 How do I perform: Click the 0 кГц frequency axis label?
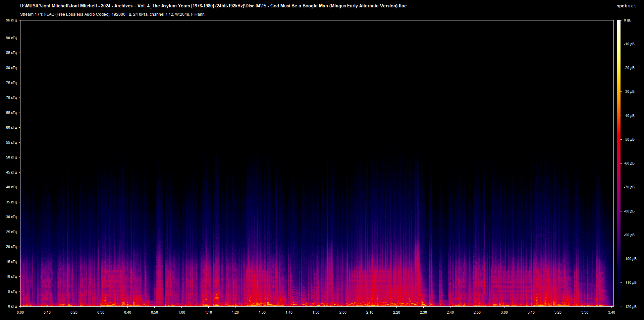pos(12,306)
